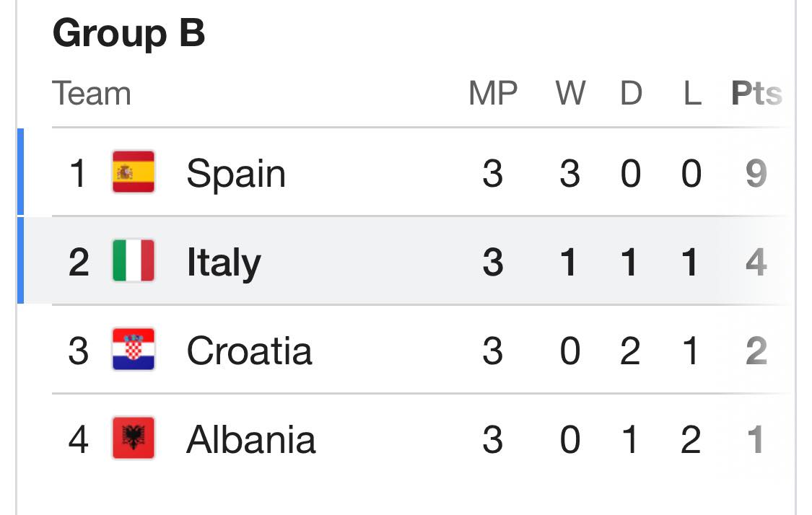Click Croatia's rank number 3
Viewport: 812px width, 515px height.
click(79, 351)
